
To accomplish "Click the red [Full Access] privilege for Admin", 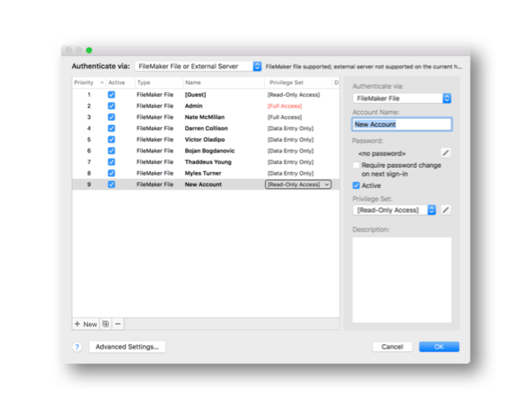I will [x=285, y=106].
